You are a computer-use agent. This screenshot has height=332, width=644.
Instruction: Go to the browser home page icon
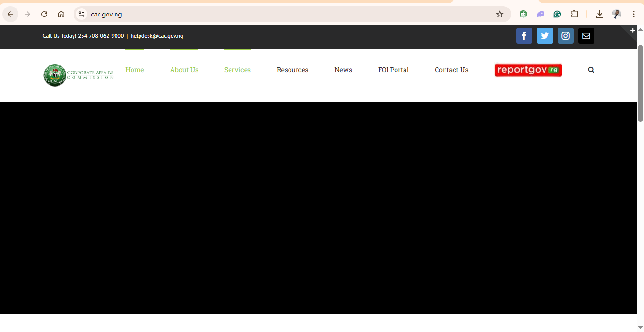(x=61, y=14)
